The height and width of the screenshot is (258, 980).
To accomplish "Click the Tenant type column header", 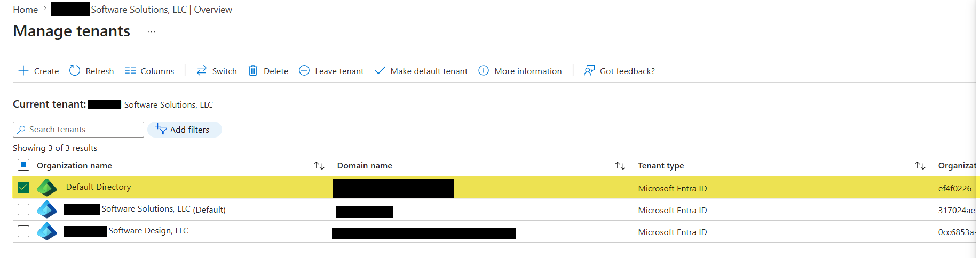I will click(661, 165).
